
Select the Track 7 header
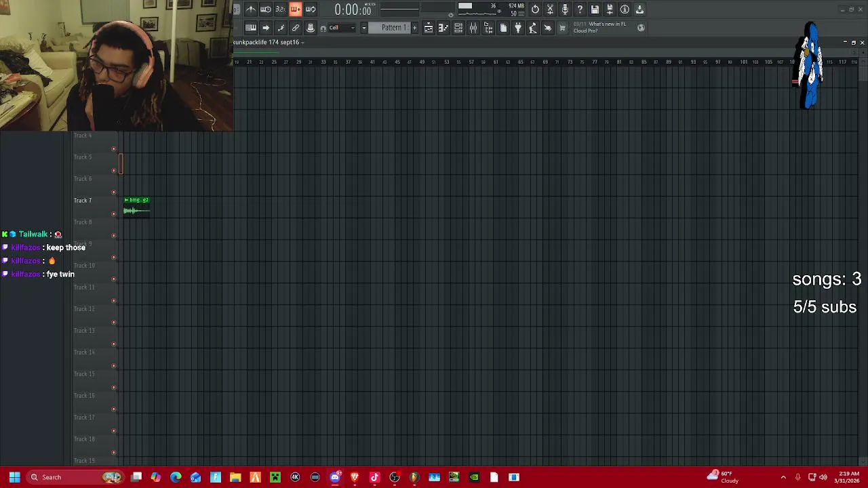(95, 206)
